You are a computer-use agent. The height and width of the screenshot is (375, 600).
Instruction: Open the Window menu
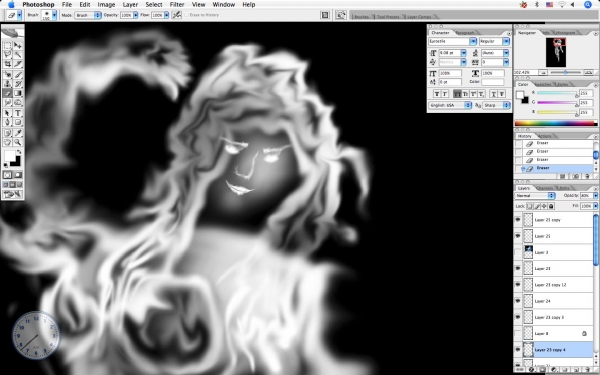click(223, 5)
